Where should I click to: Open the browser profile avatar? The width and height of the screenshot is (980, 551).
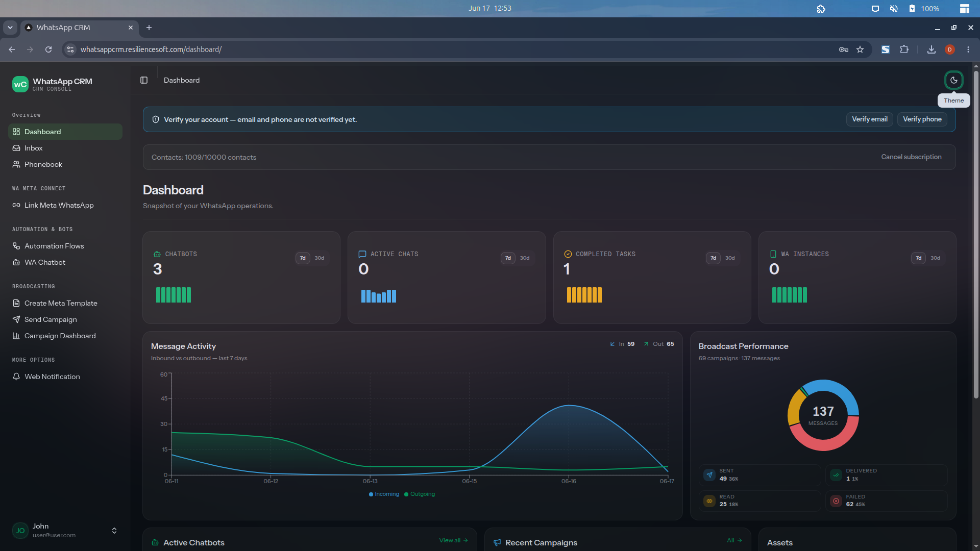tap(950, 49)
